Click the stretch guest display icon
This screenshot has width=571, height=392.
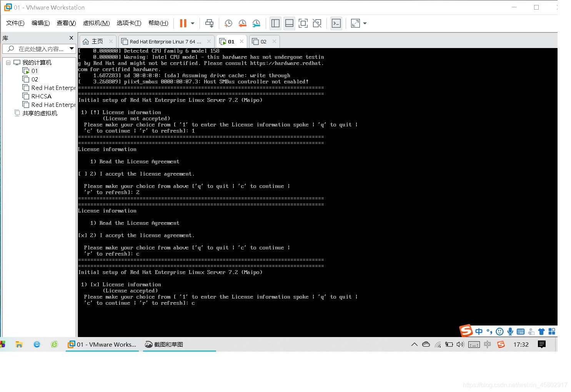click(356, 23)
